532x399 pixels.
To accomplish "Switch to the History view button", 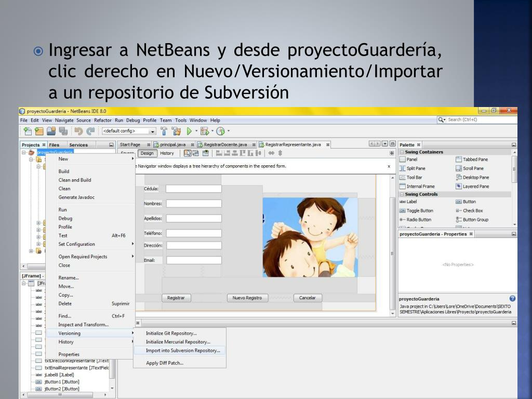I will [x=167, y=153].
